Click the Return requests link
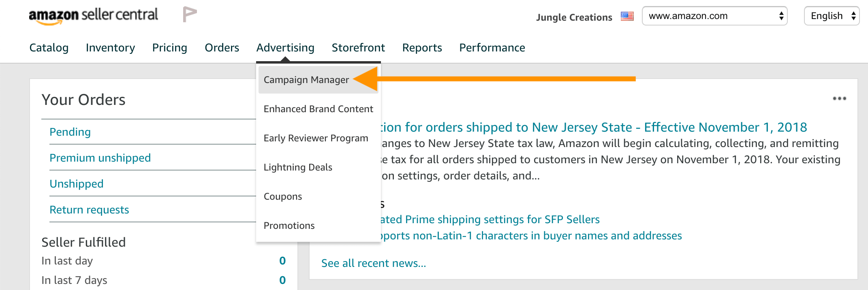Screen dimensions: 868x290 [x=89, y=210]
